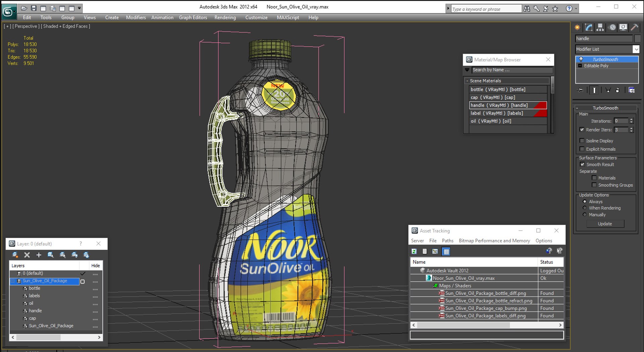Open the Modifier List dropdown

(636, 49)
